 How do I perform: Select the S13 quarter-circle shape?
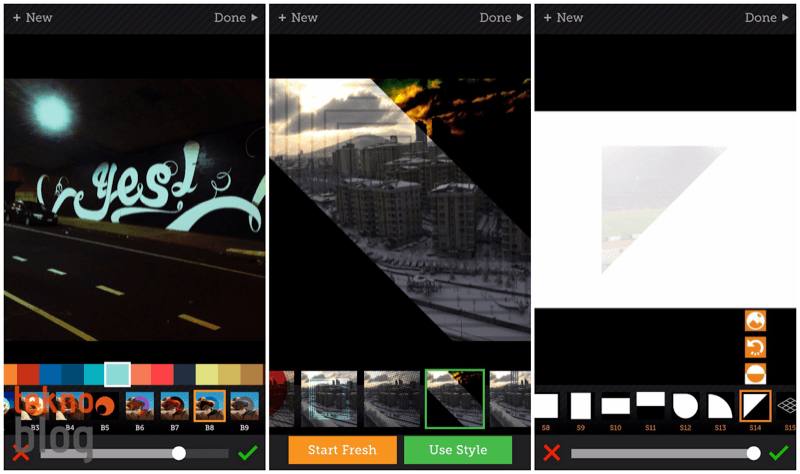coord(720,405)
